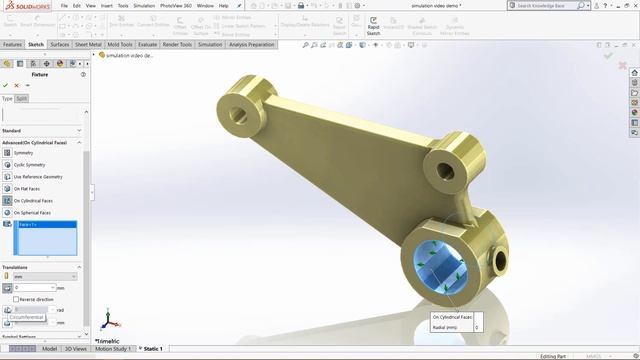Viewport: 640px width, 360px height.
Task: Choose the On Flat Faces fixture icon
Action: pos(7,189)
